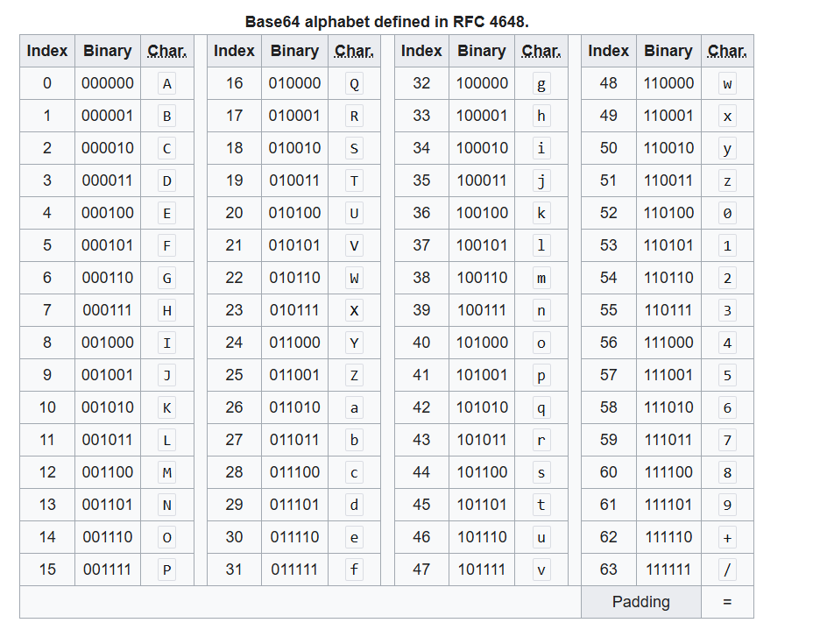Screen dimensions: 820x644
Task: Click the Index header above index 48
Action: click(608, 51)
